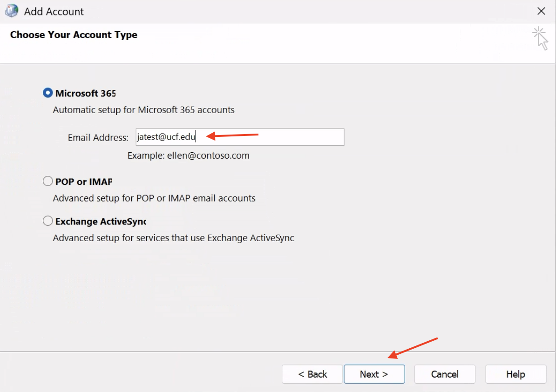Screen dimensions: 556x392
Task: Click the Exchange ActiveSync services description
Action: click(173, 238)
